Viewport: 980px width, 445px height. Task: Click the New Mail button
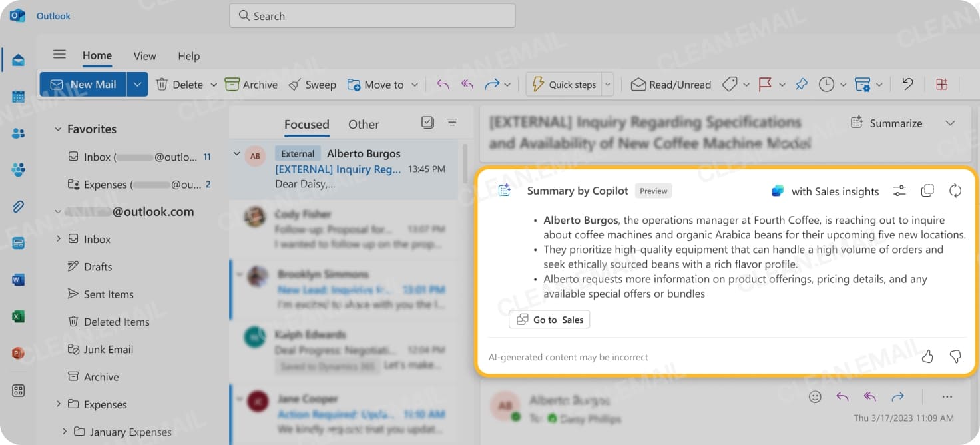(x=83, y=85)
